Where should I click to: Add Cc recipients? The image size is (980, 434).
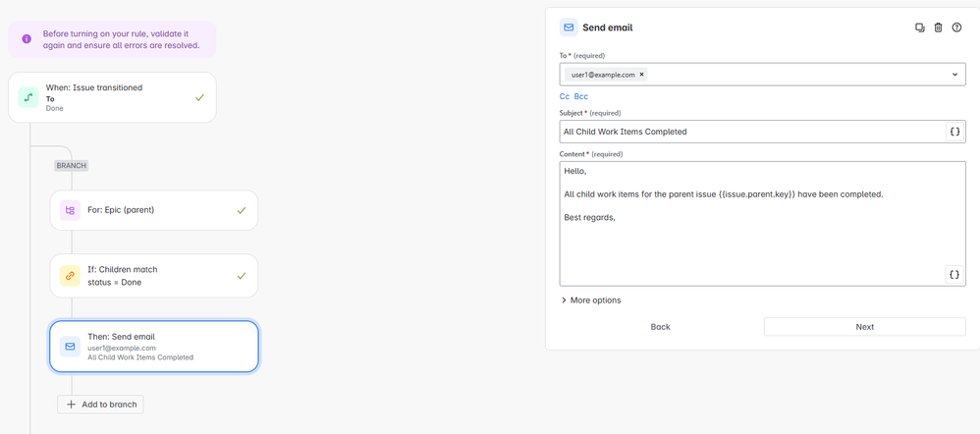point(565,96)
